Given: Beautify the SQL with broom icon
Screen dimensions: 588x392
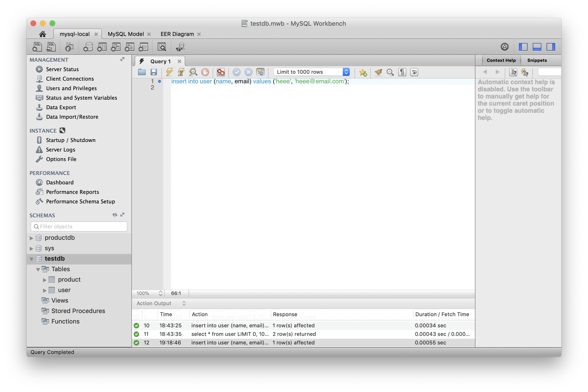Looking at the screenshot, I should click(x=378, y=72).
